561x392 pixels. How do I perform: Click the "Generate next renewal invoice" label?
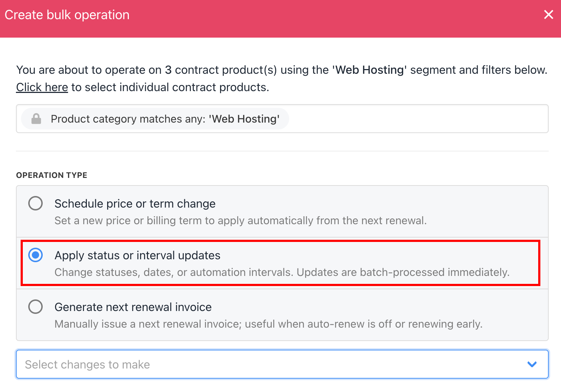pyautogui.click(x=133, y=307)
